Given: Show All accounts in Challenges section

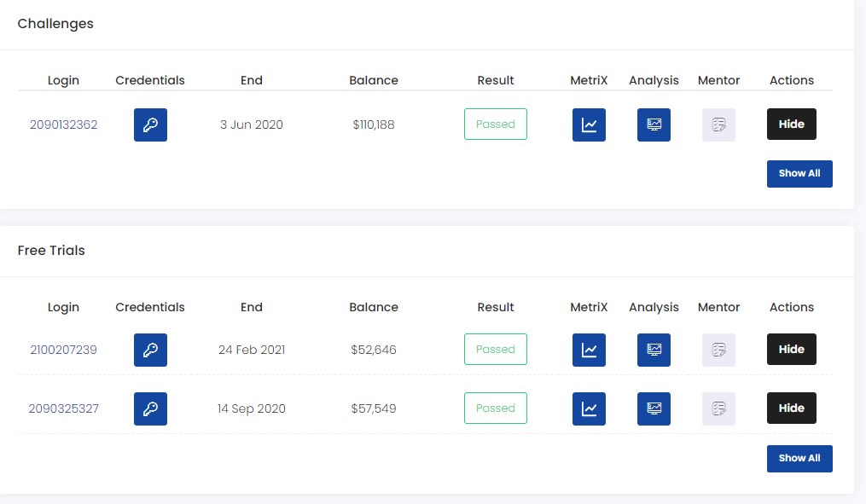Looking at the screenshot, I should coord(799,173).
